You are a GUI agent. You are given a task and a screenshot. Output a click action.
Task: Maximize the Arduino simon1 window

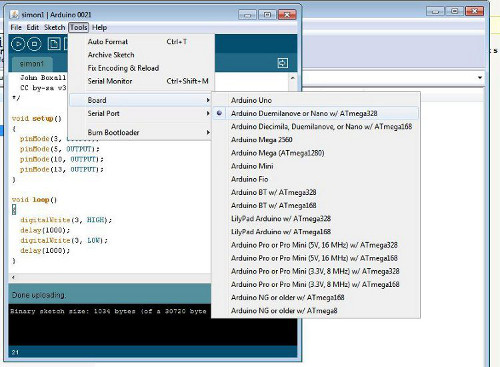[267, 15]
